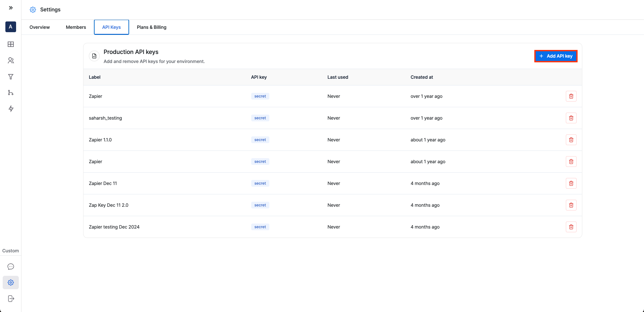The height and width of the screenshot is (312, 644).
Task: Select the Plans & Billing tab
Action: tap(151, 27)
